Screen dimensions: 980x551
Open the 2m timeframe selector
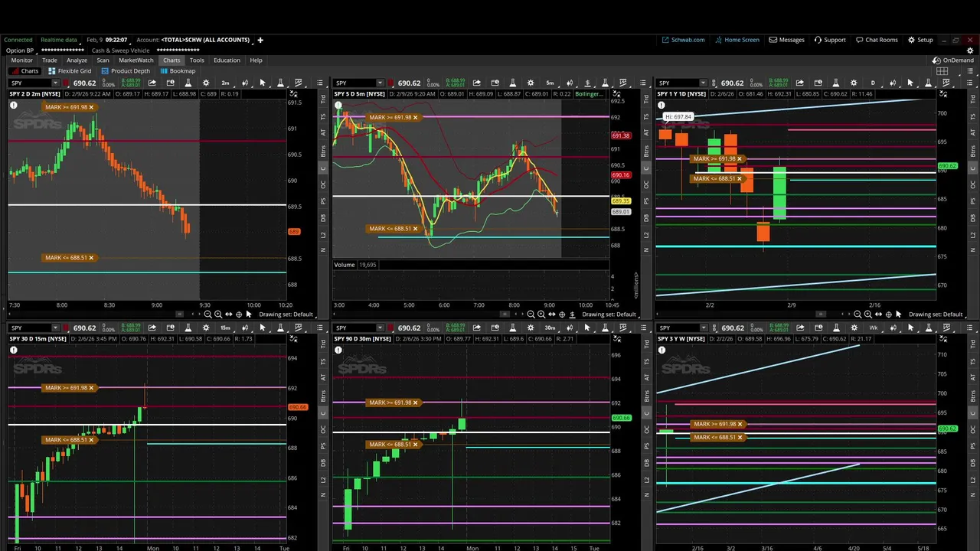226,83
